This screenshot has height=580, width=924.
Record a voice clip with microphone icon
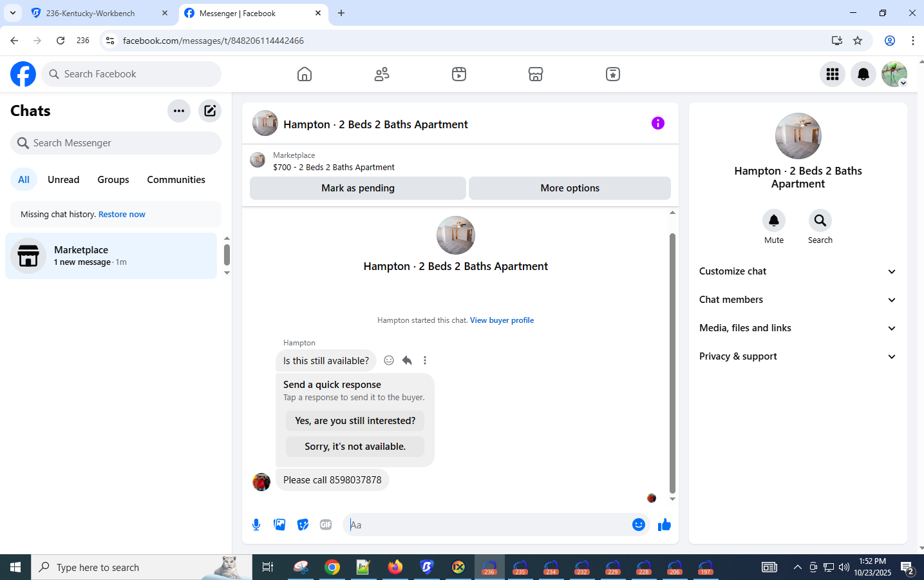pos(256,525)
